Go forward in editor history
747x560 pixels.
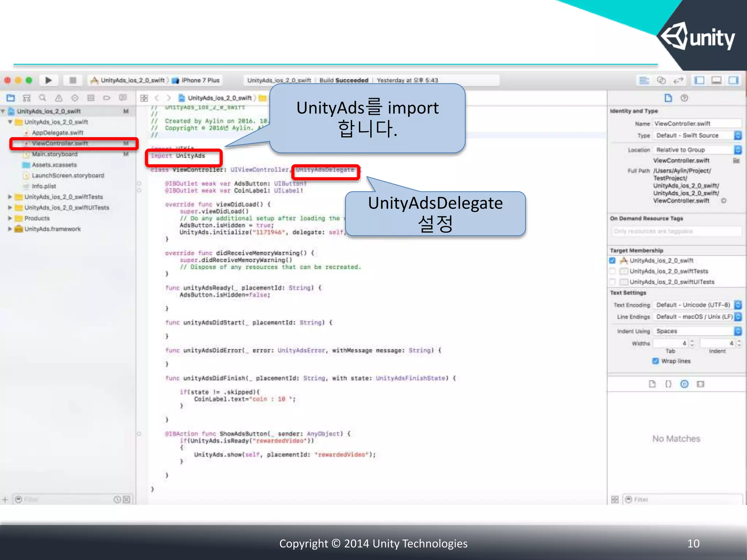[x=169, y=98]
